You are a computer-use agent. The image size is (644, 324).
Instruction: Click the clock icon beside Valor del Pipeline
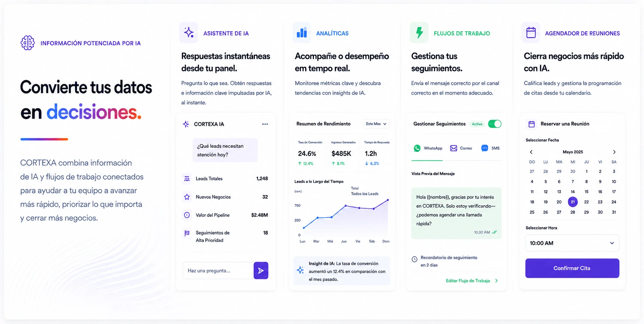[187, 215]
